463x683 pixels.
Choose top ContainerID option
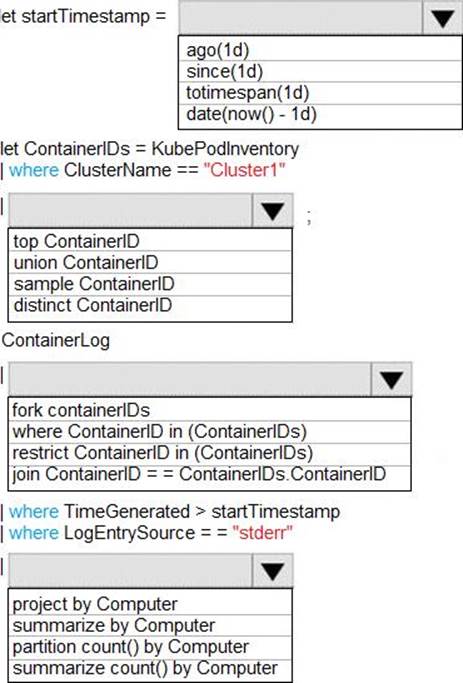(150, 241)
